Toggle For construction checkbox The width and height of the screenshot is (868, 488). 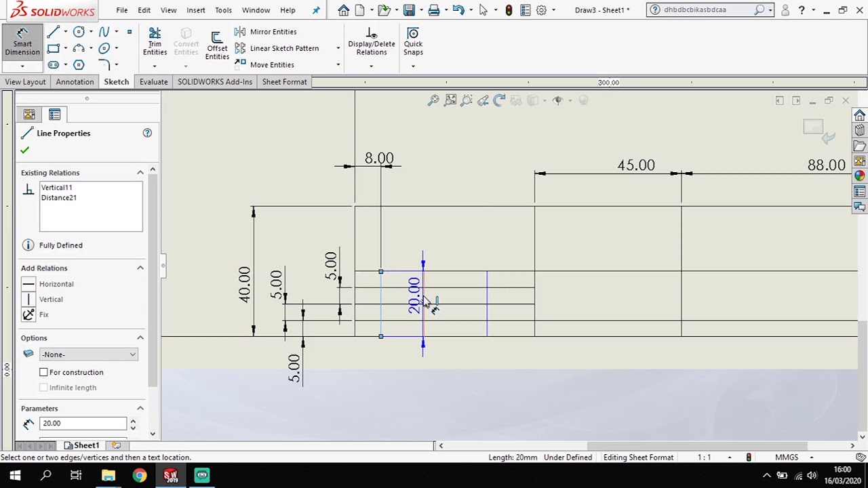pos(43,372)
